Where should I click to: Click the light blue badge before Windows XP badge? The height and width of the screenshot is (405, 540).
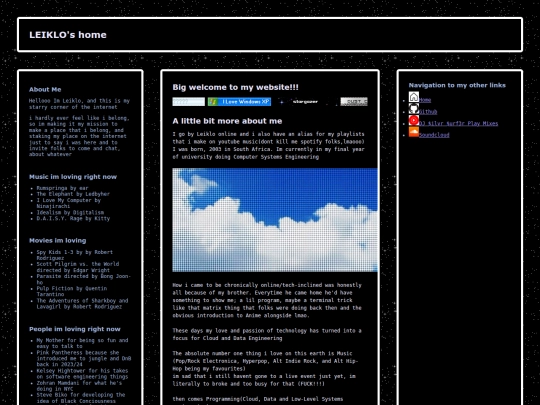[189, 102]
